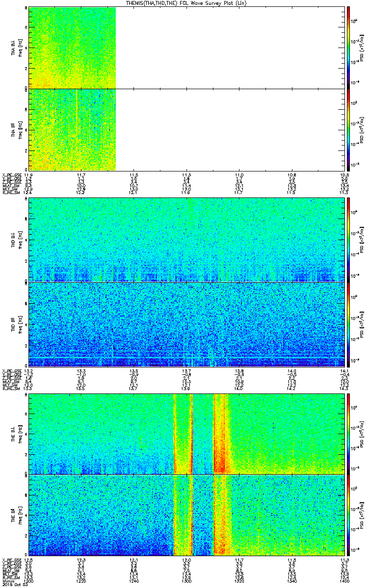
Task: Click the plot title 'THEMIS FGL Wave Survey Plot'
Action: click(187, 3)
